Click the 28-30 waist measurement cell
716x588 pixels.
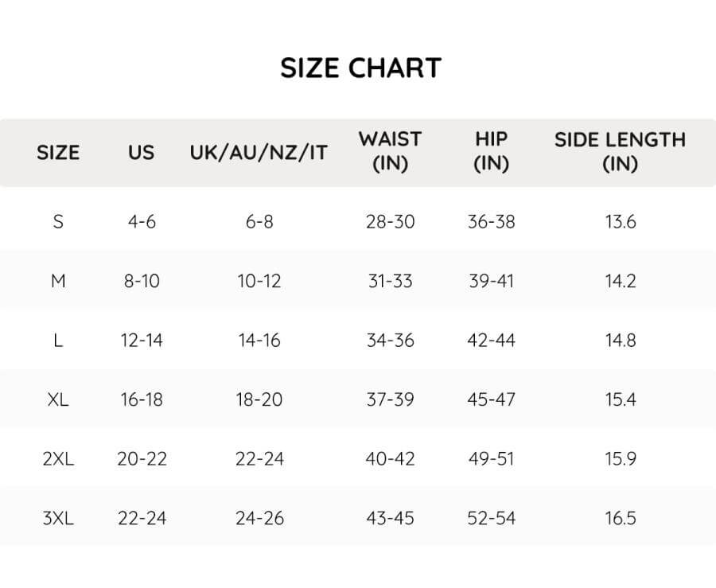point(390,221)
